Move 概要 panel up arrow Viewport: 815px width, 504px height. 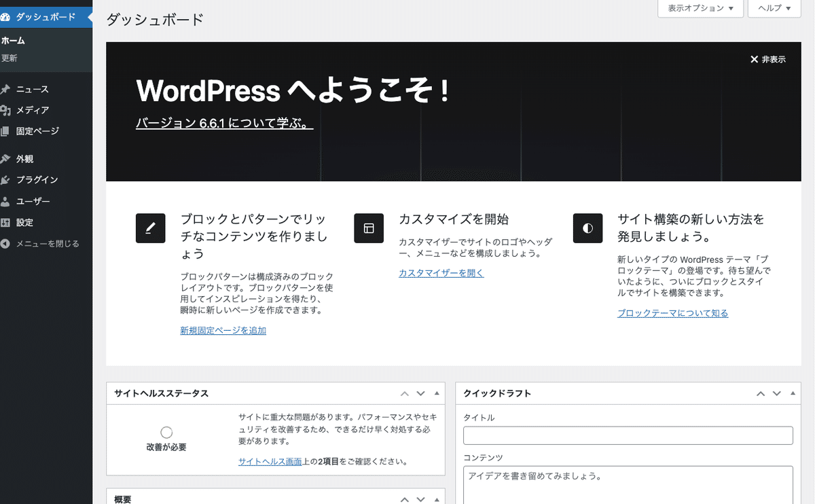[x=405, y=499]
